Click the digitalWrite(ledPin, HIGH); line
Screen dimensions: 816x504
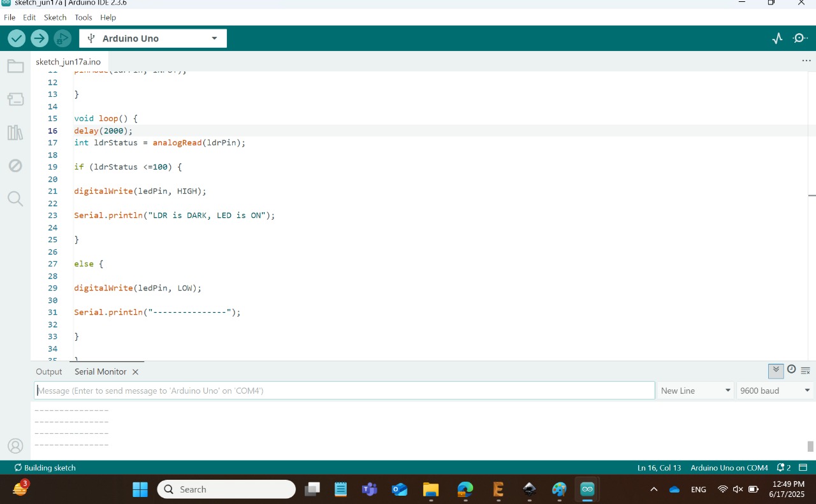[140, 191]
